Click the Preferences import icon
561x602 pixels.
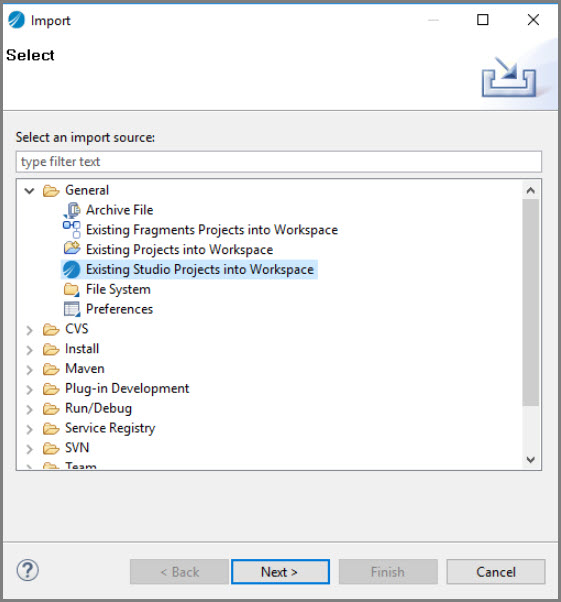[72, 309]
